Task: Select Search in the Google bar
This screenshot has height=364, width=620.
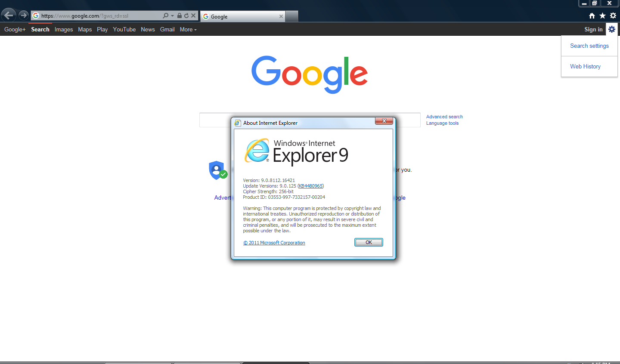Action: coord(40,29)
